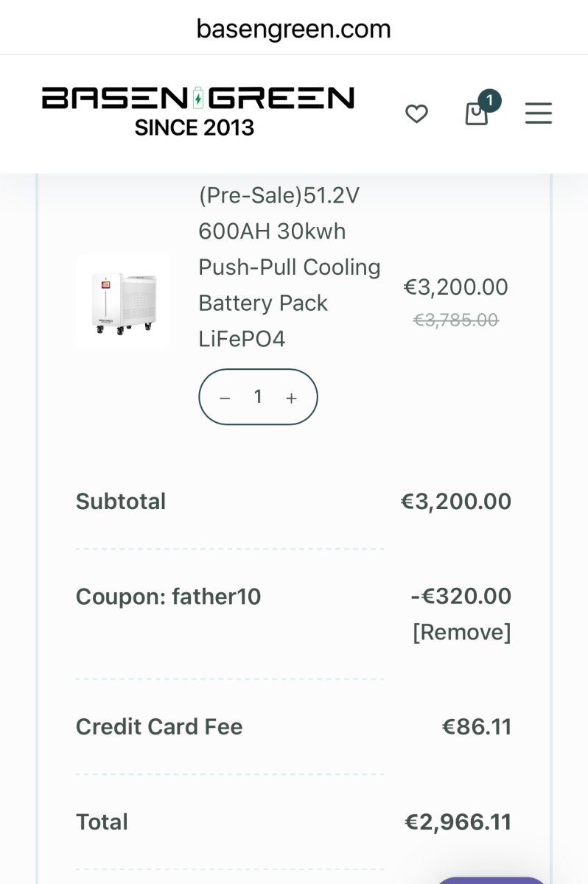The height and width of the screenshot is (884, 588).
Task: Click the -€320.00 coupon discount
Action: click(x=461, y=596)
